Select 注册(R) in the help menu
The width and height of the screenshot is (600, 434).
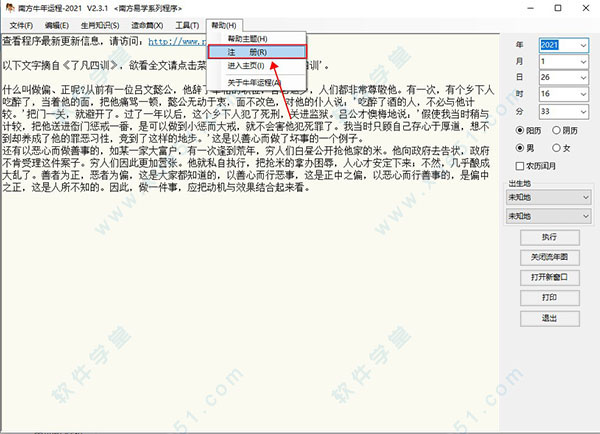pos(258,50)
